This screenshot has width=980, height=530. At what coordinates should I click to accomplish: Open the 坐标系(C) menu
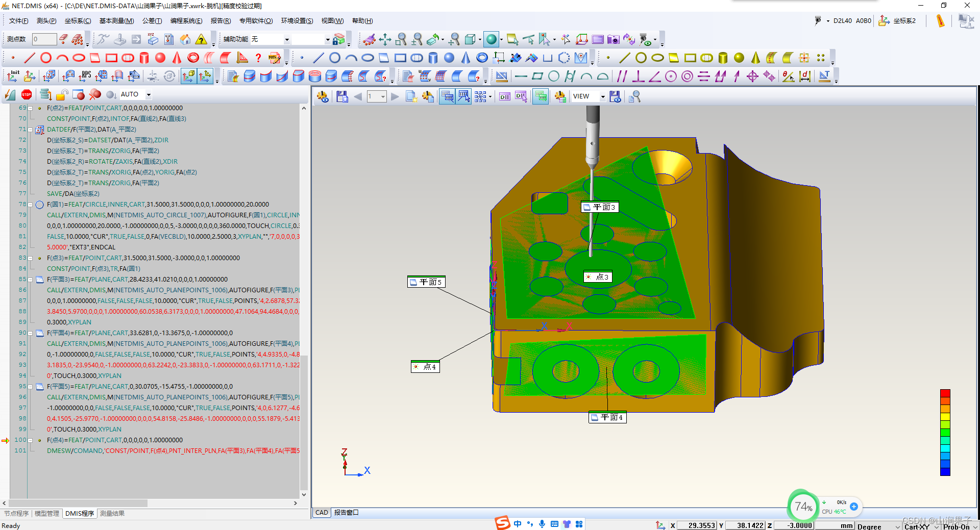(78, 21)
